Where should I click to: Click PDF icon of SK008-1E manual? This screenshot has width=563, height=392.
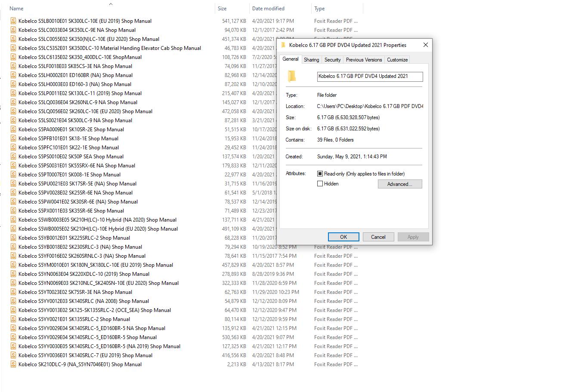click(13, 174)
